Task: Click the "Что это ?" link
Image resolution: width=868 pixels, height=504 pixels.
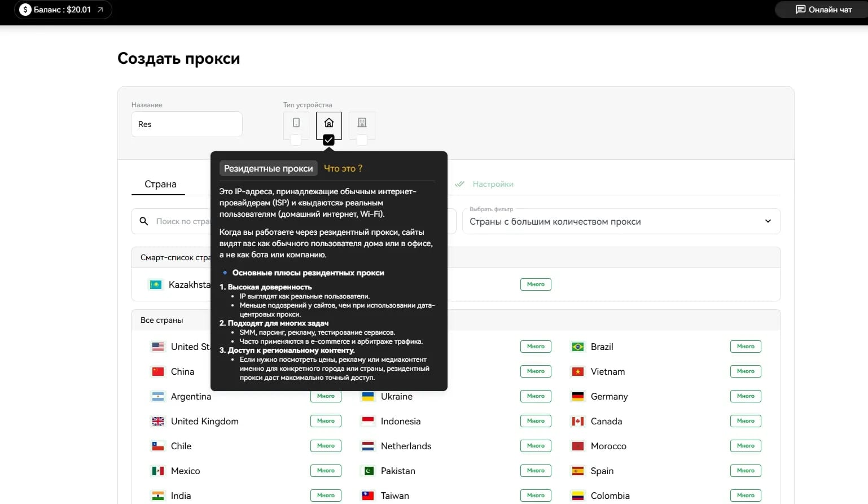Action: pos(343,168)
